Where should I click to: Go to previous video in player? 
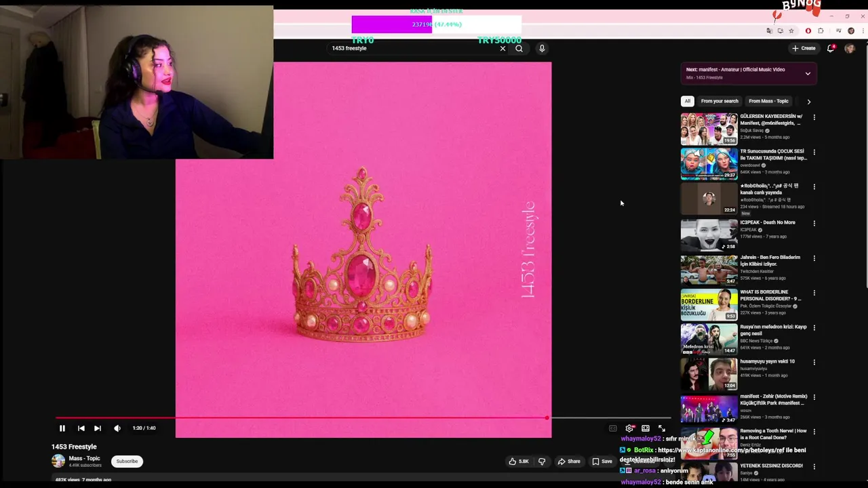(x=81, y=428)
